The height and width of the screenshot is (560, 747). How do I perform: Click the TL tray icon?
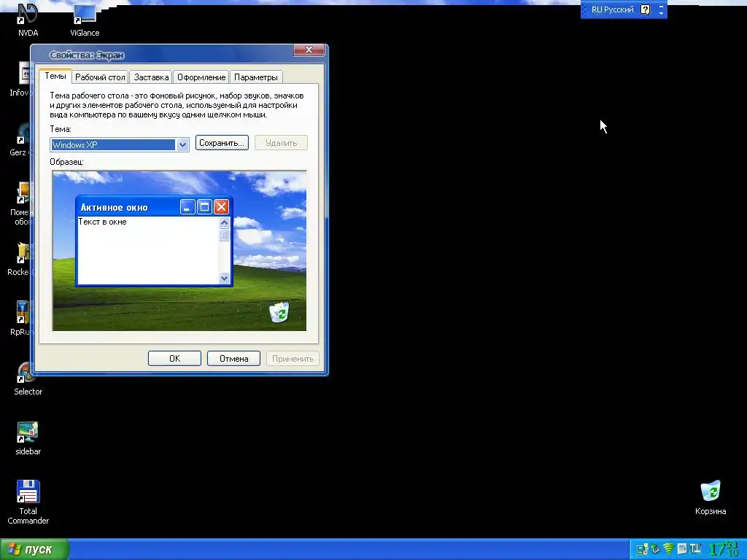pyautogui.click(x=695, y=550)
